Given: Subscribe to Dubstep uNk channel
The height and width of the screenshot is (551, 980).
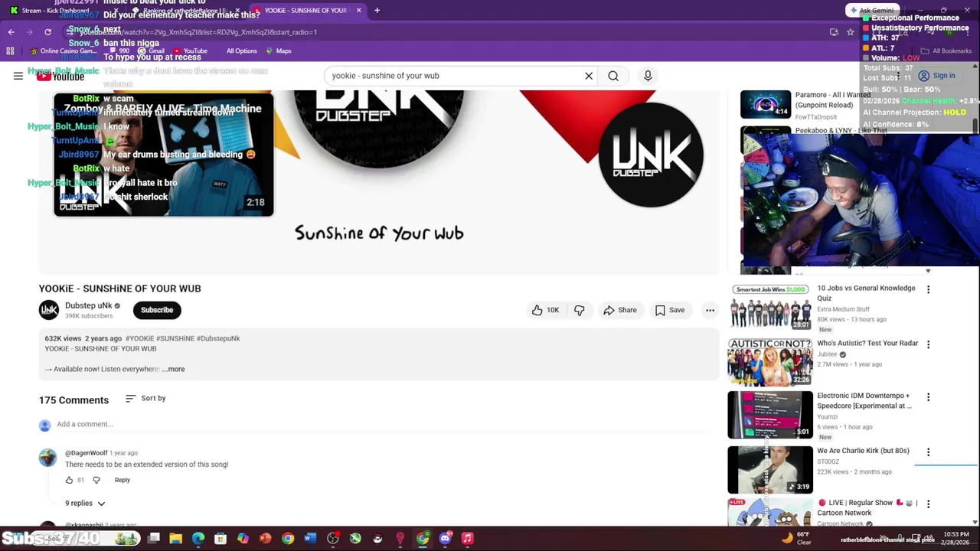Looking at the screenshot, I should 156,310.
